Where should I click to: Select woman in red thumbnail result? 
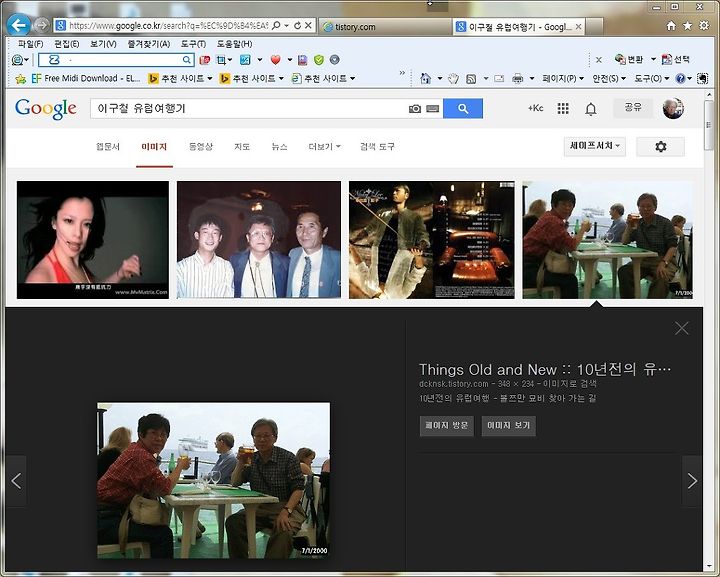(x=93, y=240)
